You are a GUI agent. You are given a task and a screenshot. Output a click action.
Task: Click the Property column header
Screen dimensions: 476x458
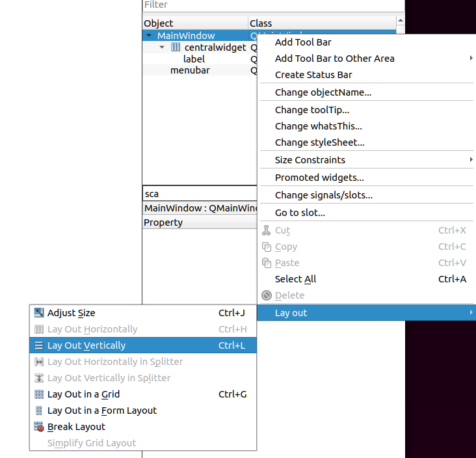[200, 222]
